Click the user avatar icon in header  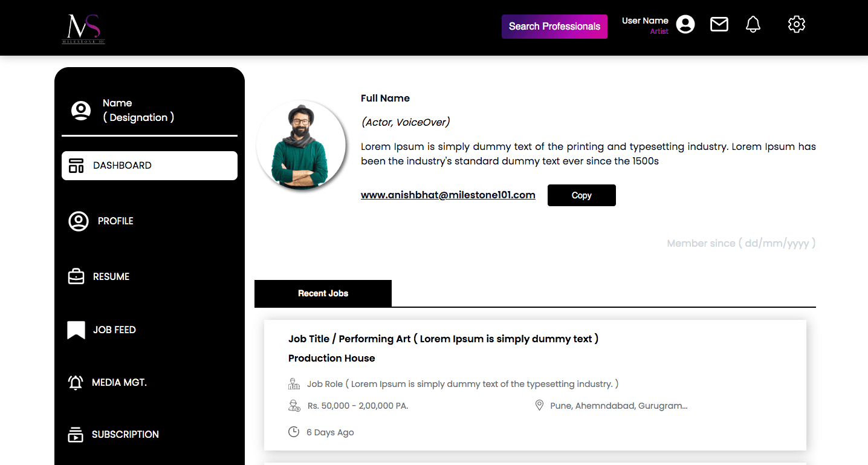pos(685,24)
